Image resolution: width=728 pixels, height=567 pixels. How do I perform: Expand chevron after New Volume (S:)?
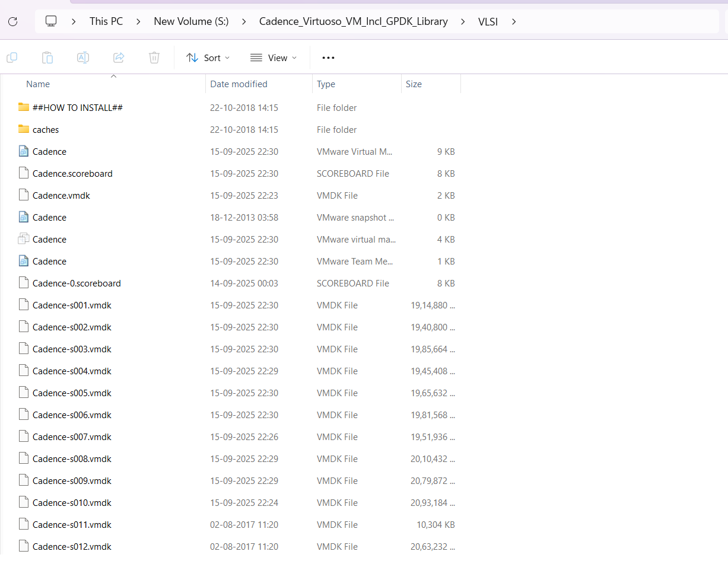[243, 21]
